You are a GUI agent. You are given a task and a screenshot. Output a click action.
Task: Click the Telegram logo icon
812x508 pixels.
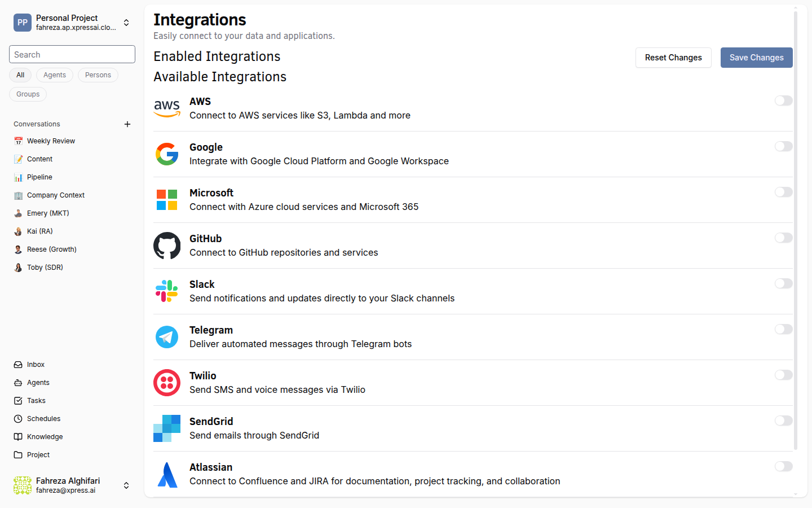point(167,337)
